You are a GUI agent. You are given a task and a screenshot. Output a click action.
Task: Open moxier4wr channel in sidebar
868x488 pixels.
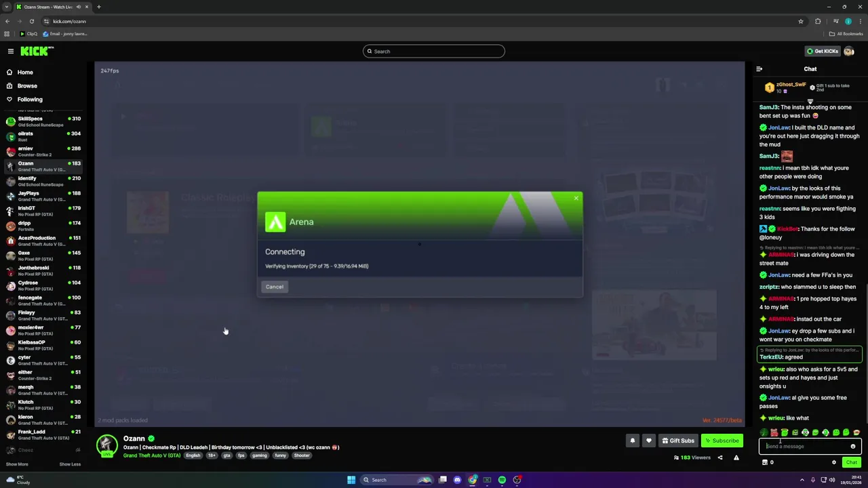42,330
